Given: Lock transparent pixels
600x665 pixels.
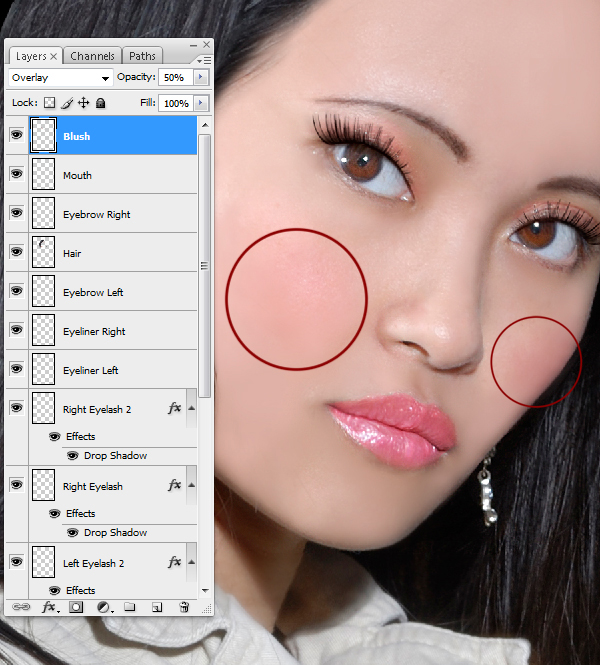Looking at the screenshot, I should 50,103.
